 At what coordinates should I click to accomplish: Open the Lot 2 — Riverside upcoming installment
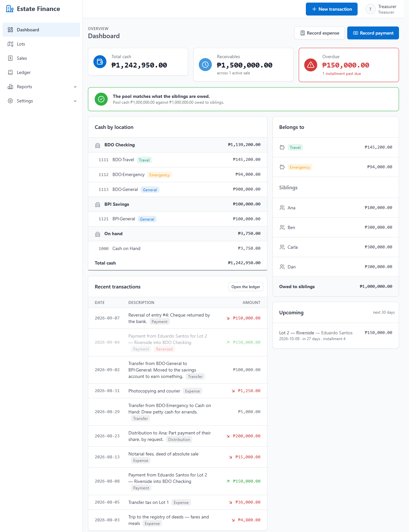[336, 336]
